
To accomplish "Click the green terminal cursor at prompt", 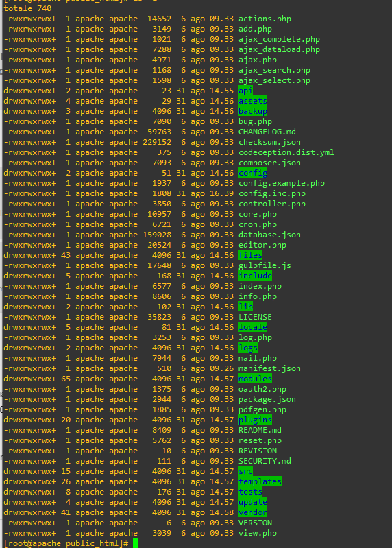I will tap(136, 543).
